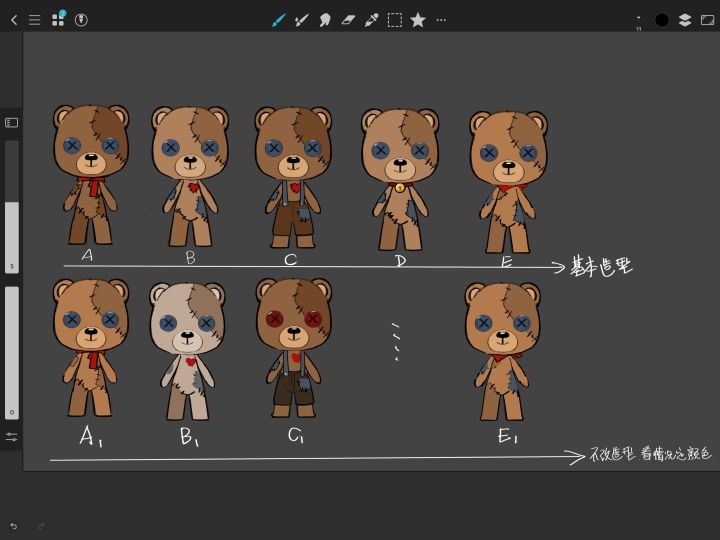
Task: Select the paint brush tool
Action: pos(301,20)
